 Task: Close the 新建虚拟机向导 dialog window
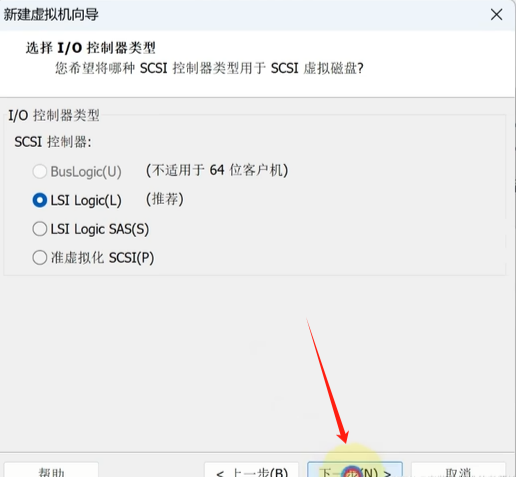point(496,15)
